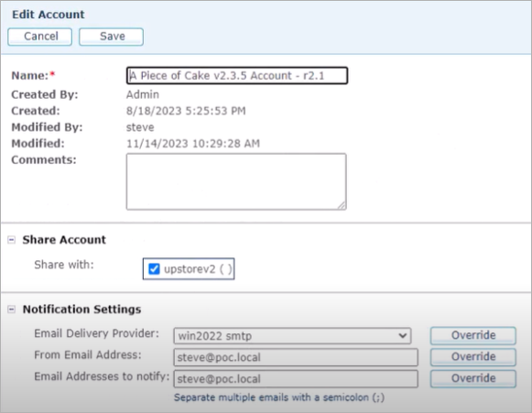
Task: Open the Email Delivery Provider dropdown
Action: click(x=292, y=336)
